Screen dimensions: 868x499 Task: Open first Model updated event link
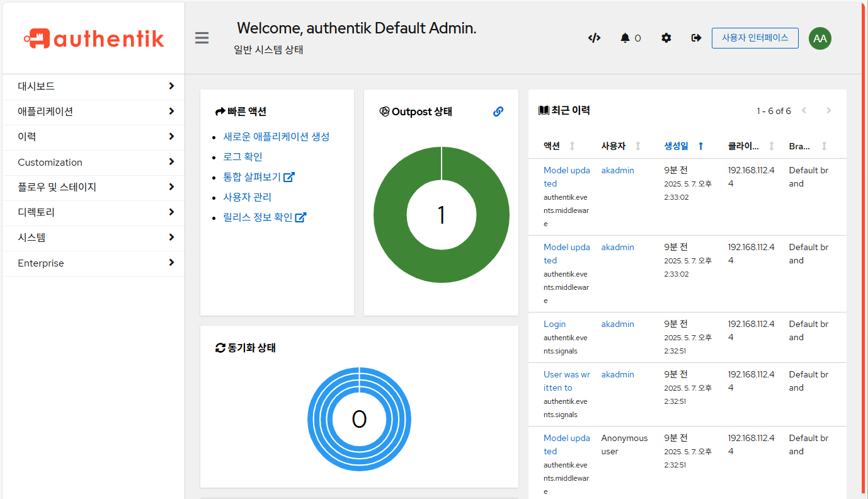(567, 177)
